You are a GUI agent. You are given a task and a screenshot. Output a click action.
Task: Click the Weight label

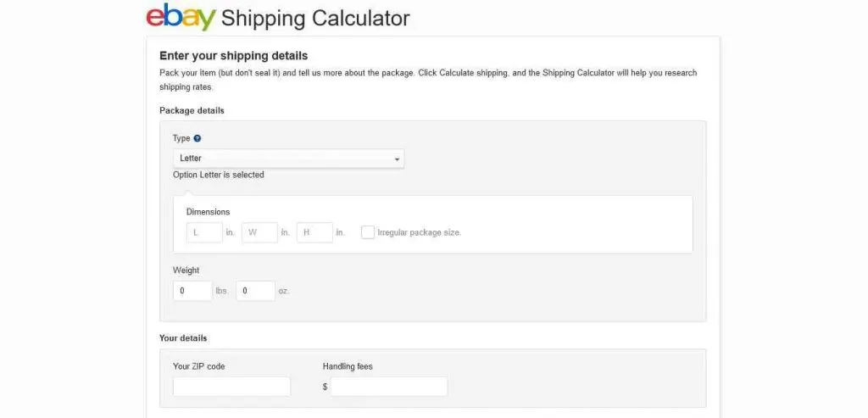pyautogui.click(x=186, y=270)
